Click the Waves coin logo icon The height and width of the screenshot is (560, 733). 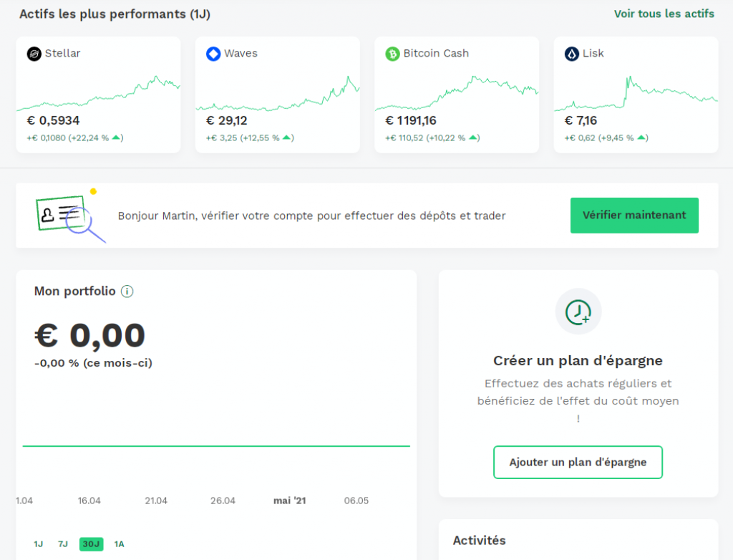click(213, 54)
